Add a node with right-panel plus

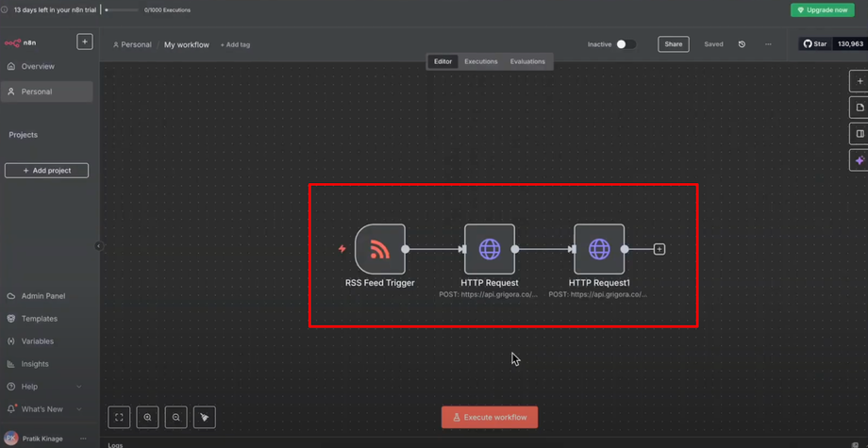(859, 81)
